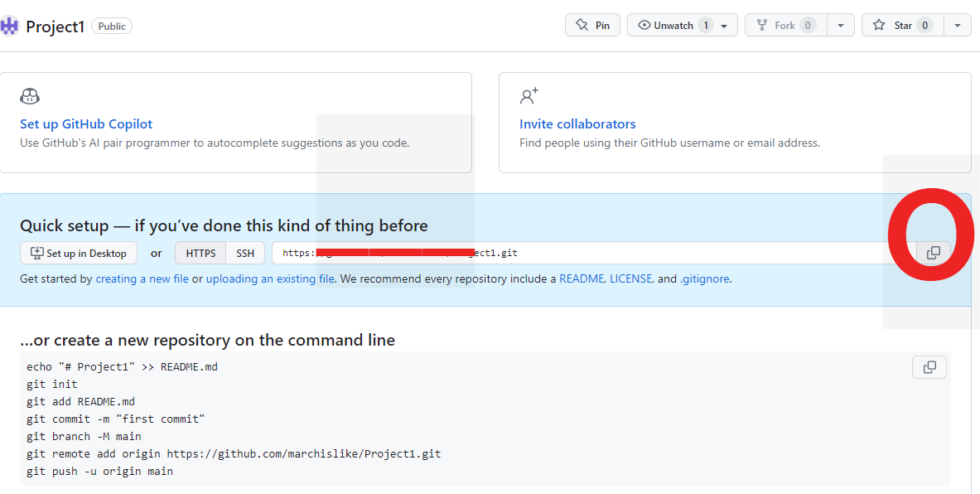This screenshot has height=494, width=980.
Task: Expand the Fork options dropdown arrow
Action: tap(841, 26)
